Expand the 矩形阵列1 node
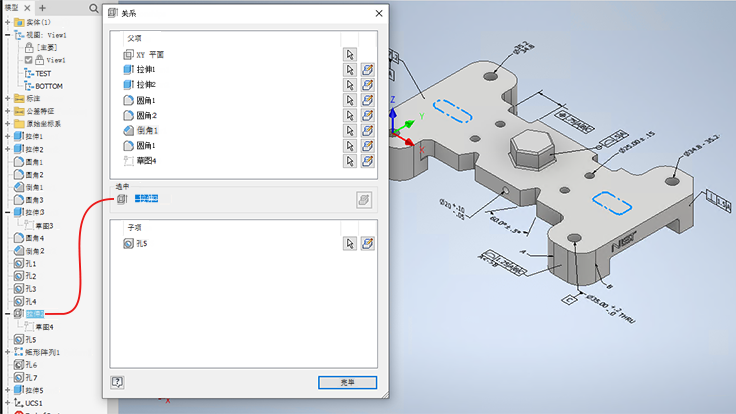This screenshot has width=736, height=414. tap(8, 352)
